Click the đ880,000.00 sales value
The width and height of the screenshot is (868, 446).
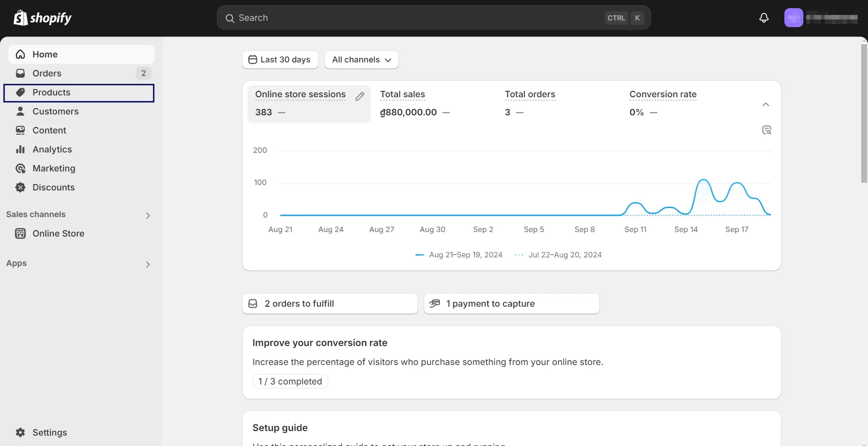408,112
